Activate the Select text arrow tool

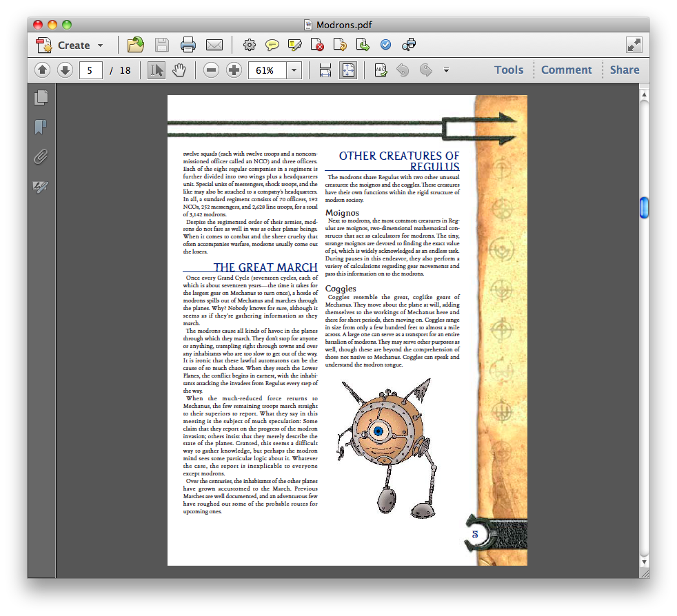tap(156, 70)
